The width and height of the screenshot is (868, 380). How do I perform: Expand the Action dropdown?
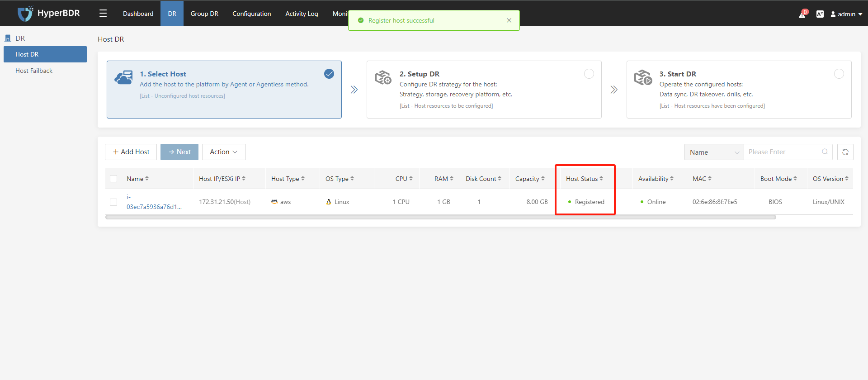[224, 152]
